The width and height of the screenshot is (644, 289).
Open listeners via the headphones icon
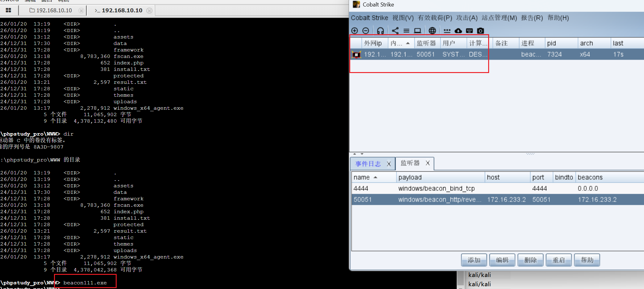click(380, 31)
